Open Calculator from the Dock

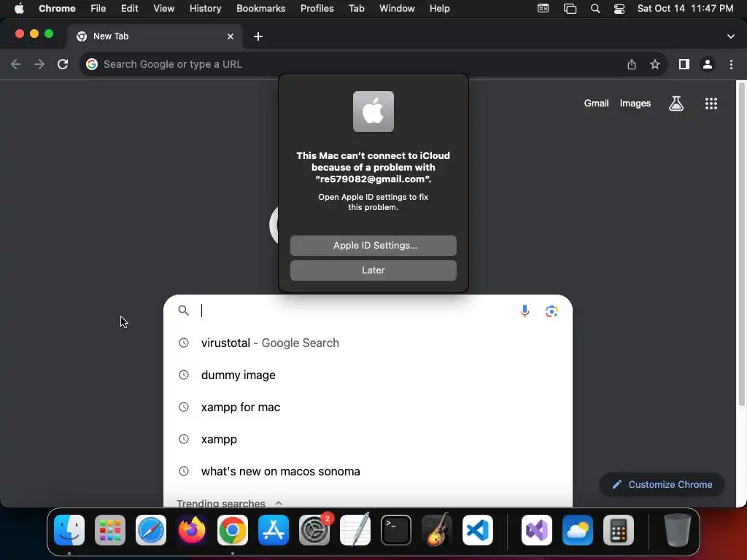[619, 530]
